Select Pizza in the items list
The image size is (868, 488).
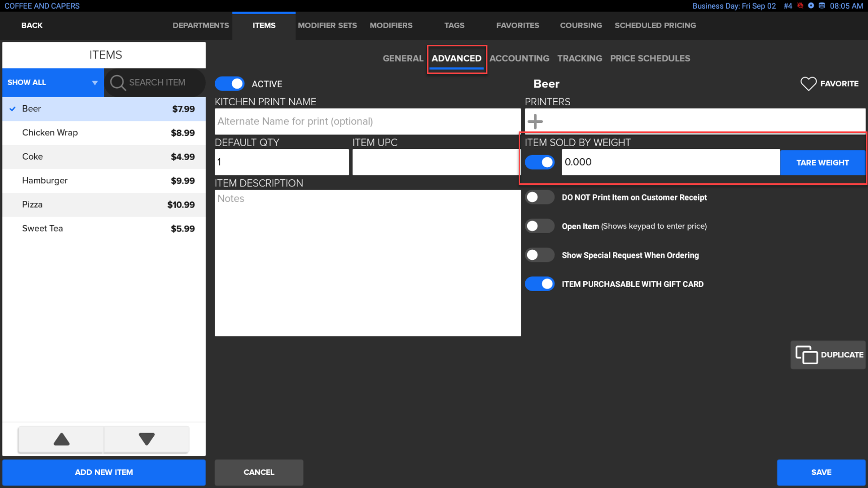(x=104, y=204)
